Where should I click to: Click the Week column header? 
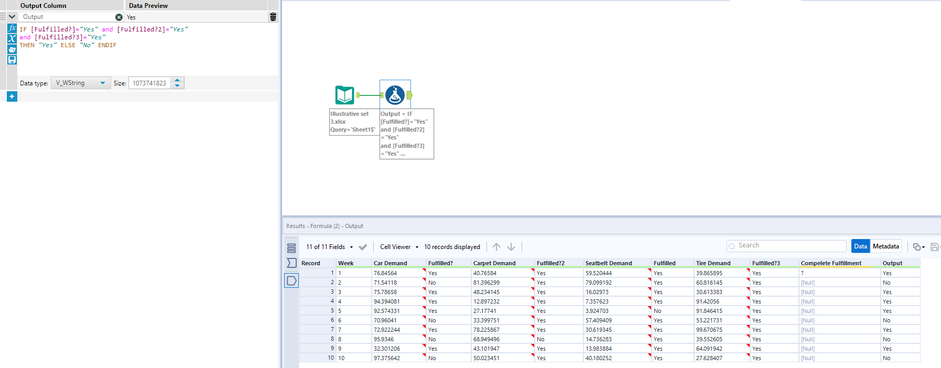(353, 263)
